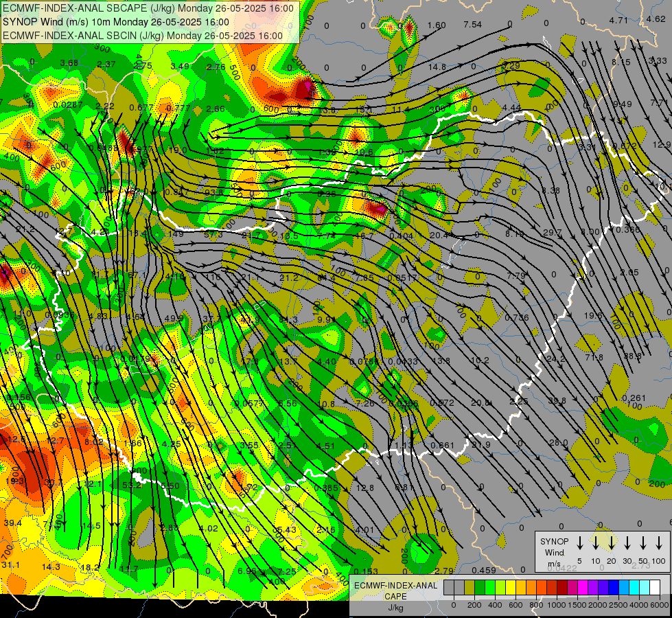Click the 1.60 value near the top
The height and width of the screenshot is (618, 672).
437,25
